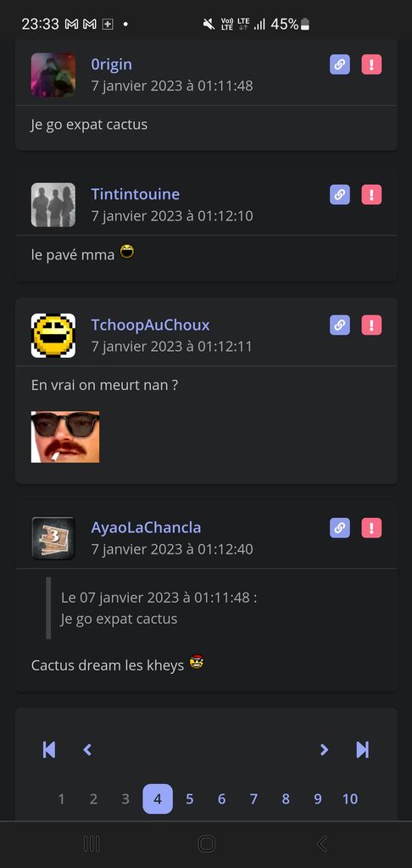412x868 pixels.
Task: Tap Android home navigation button
Action: 206,843
